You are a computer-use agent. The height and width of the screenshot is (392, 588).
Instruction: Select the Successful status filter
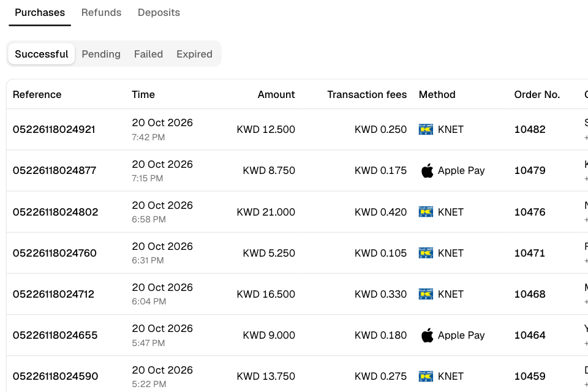pos(42,54)
